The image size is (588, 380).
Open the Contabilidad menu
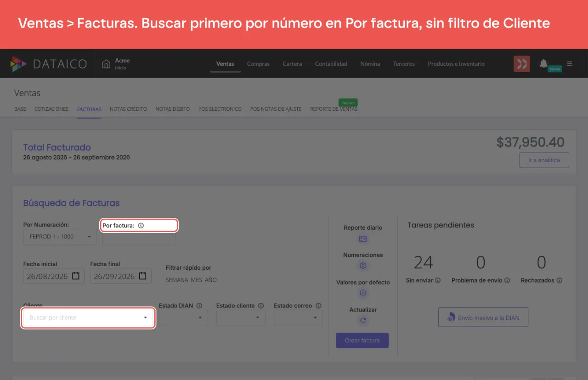[331, 64]
